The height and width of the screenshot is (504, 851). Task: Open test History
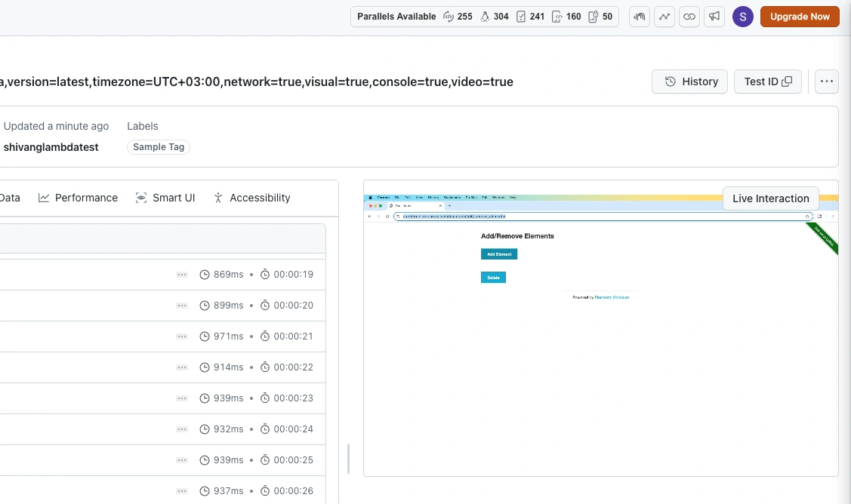689,81
